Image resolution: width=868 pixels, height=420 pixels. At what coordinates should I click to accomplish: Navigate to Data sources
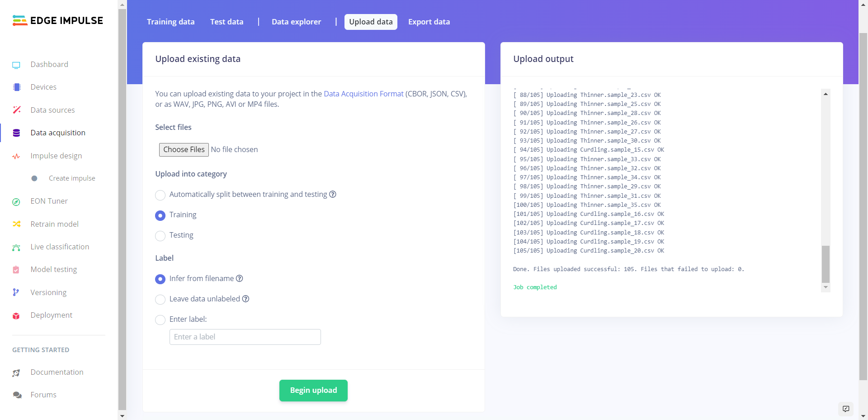[52, 110]
